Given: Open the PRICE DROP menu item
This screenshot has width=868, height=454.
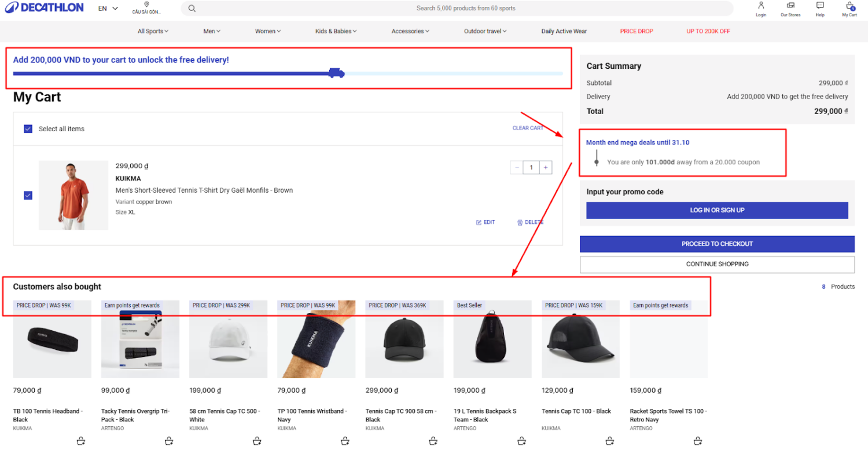Looking at the screenshot, I should pyautogui.click(x=636, y=31).
